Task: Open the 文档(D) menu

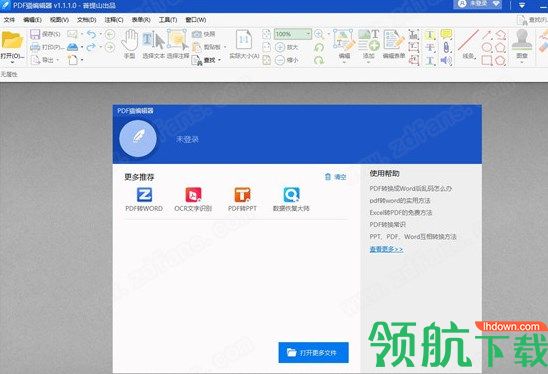Action: point(86,20)
